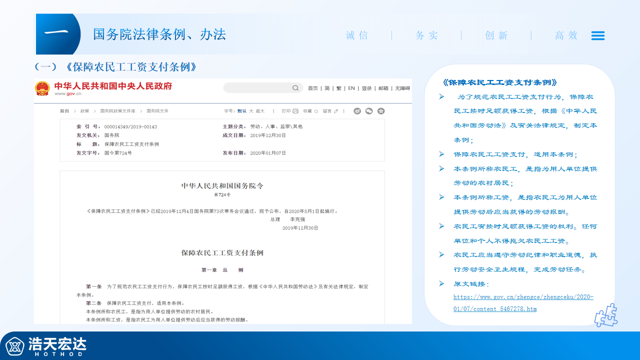Click the magnifier search icon in the search box
The width and height of the screenshot is (640, 360).
(295, 88)
